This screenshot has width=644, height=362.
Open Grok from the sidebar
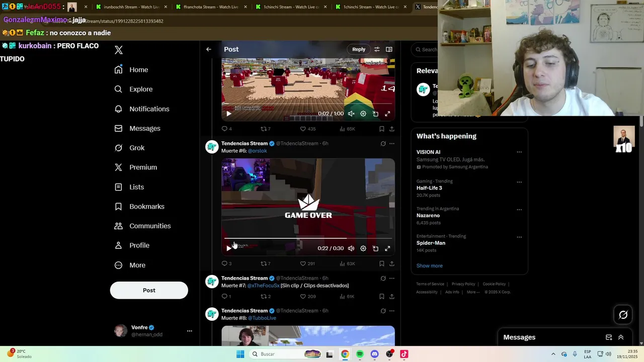pyautogui.click(x=129, y=148)
